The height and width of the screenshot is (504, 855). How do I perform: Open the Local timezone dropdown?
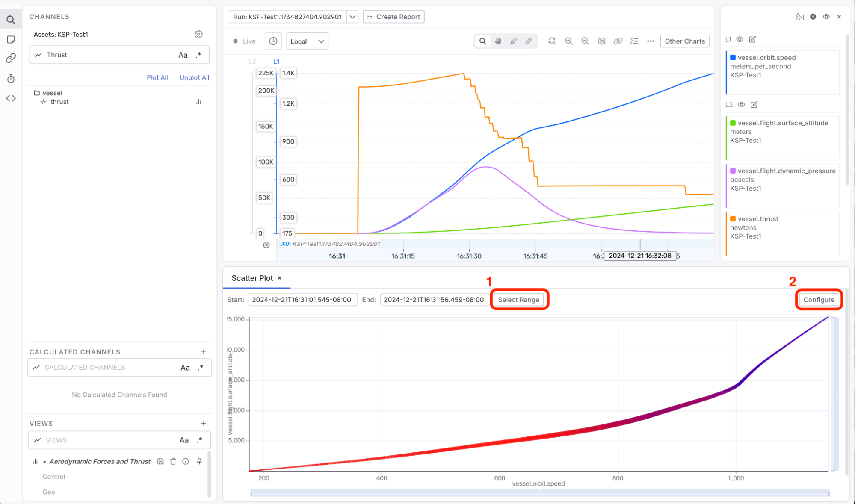tap(307, 41)
